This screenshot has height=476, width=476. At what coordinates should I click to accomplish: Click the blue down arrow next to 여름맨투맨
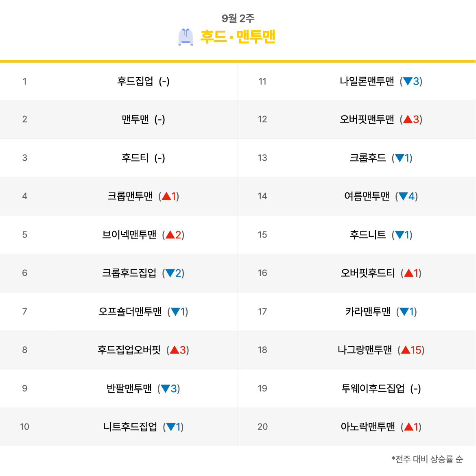403,196
